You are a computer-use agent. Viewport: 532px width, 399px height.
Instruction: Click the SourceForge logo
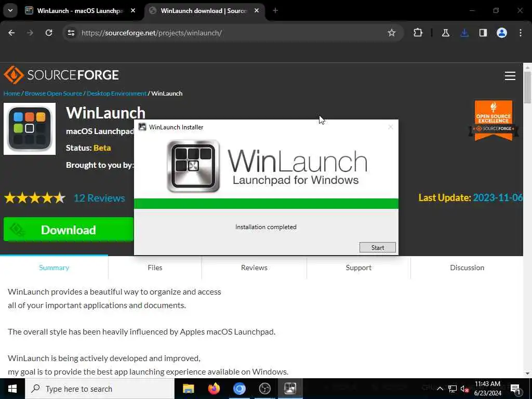pos(61,75)
